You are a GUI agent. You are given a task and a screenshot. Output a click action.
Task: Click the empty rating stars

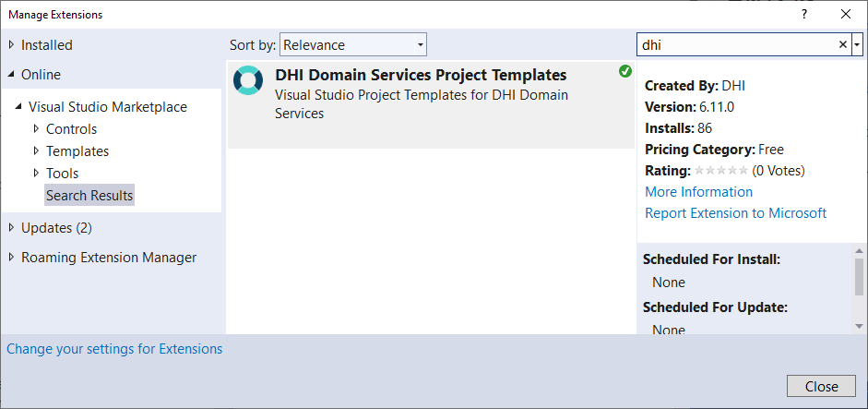tap(720, 171)
